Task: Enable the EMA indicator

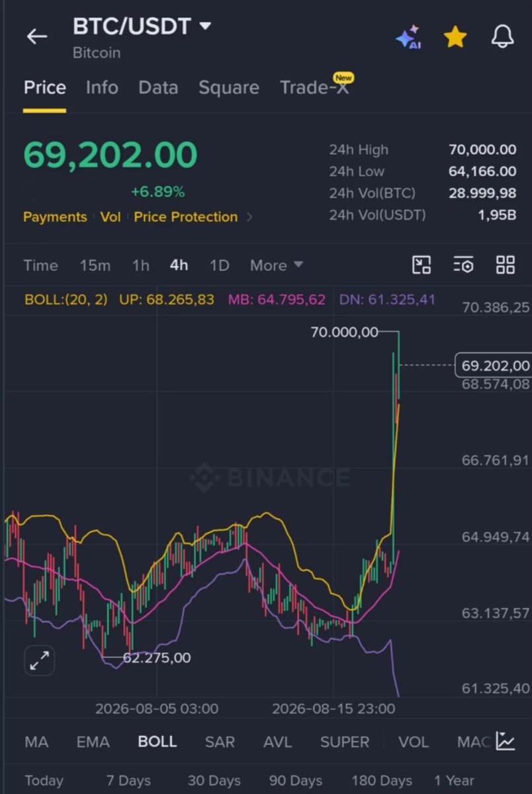Action: (x=93, y=742)
